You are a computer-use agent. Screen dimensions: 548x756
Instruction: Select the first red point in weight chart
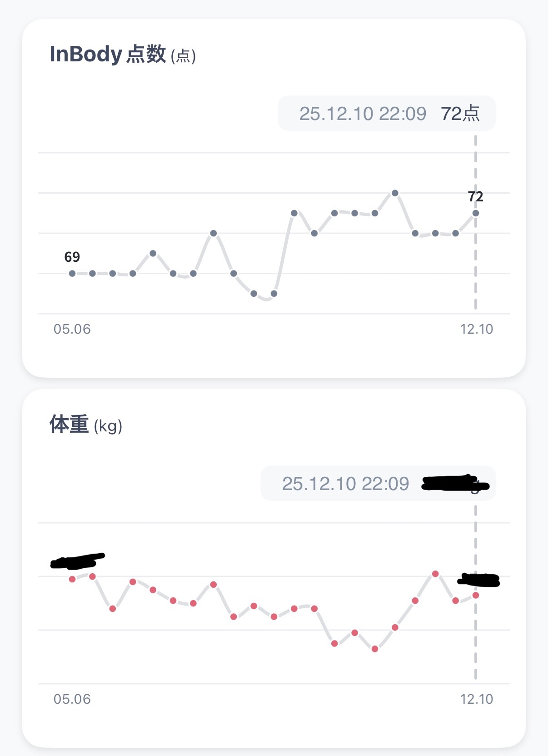[72, 579]
